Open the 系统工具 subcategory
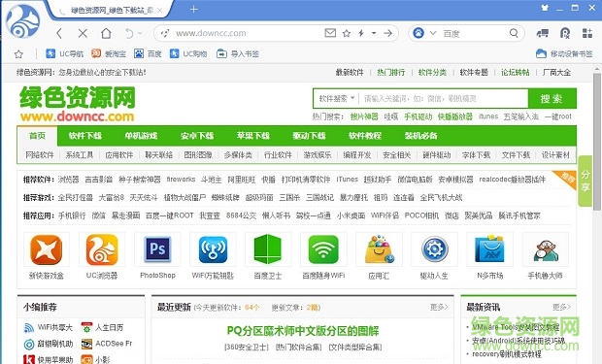Viewport: 602px width, 364px height. pos(80,154)
